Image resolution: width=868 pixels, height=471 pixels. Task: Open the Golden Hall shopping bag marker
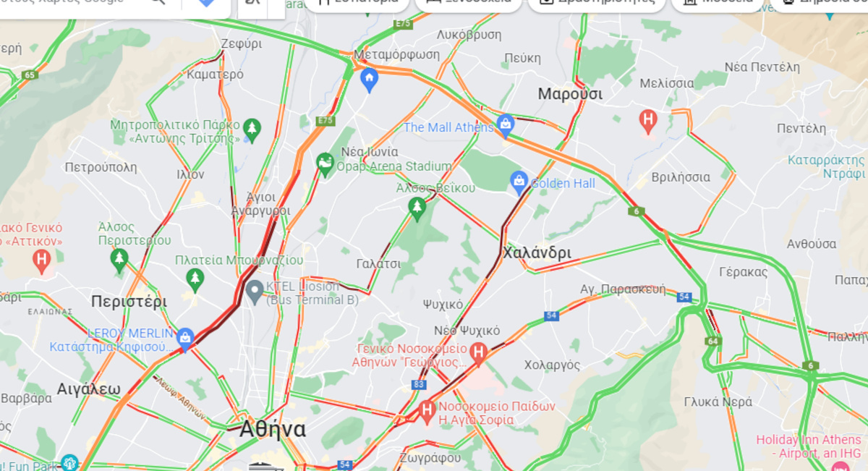pos(519,183)
